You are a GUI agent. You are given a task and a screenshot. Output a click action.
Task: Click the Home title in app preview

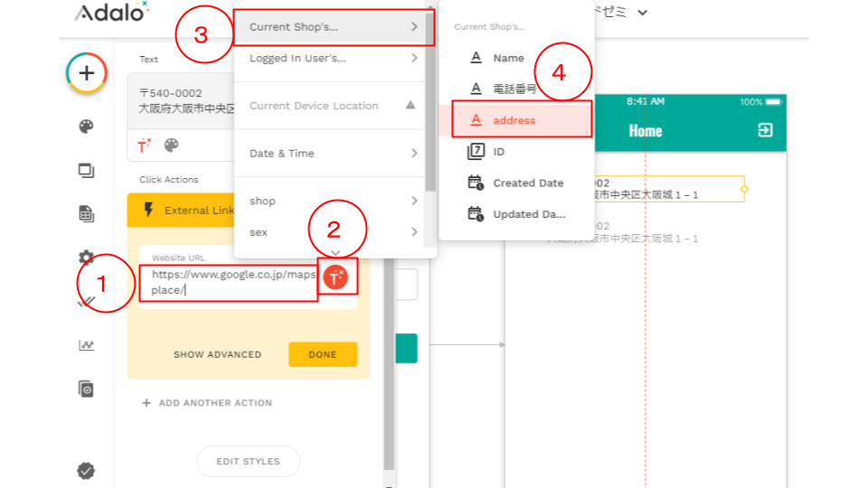coord(646,130)
